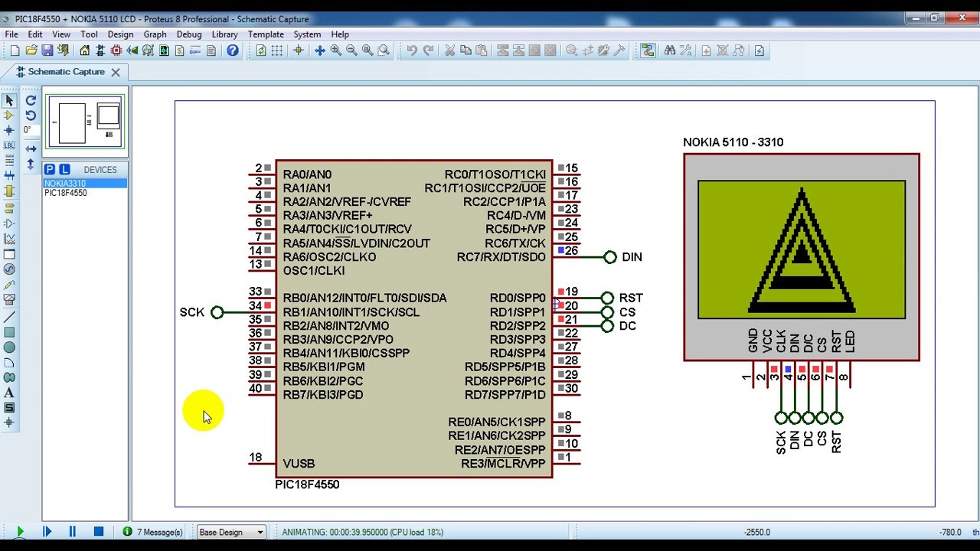This screenshot has width=980, height=551.
Task: Click the Paste from clipboard icon
Action: pyautogui.click(x=482, y=51)
